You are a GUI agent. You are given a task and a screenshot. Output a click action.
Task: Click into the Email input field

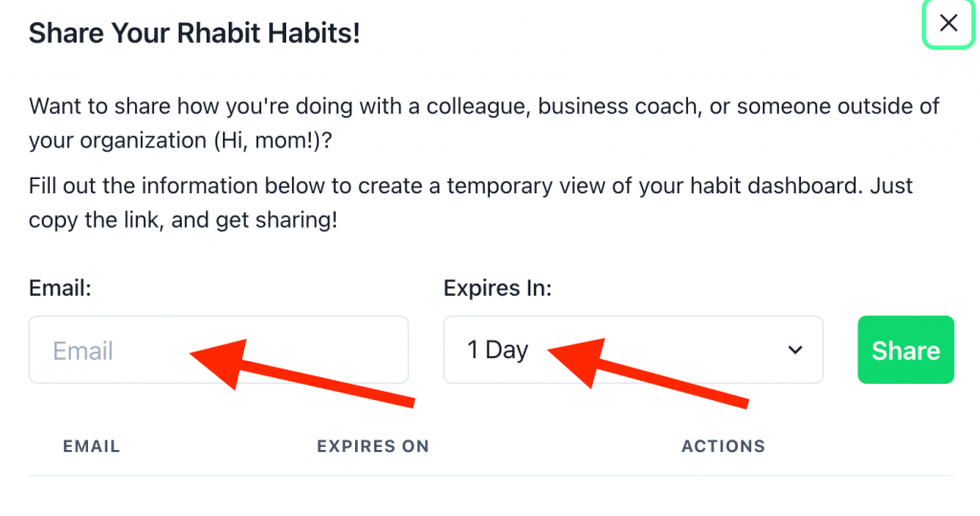(287, 350)
